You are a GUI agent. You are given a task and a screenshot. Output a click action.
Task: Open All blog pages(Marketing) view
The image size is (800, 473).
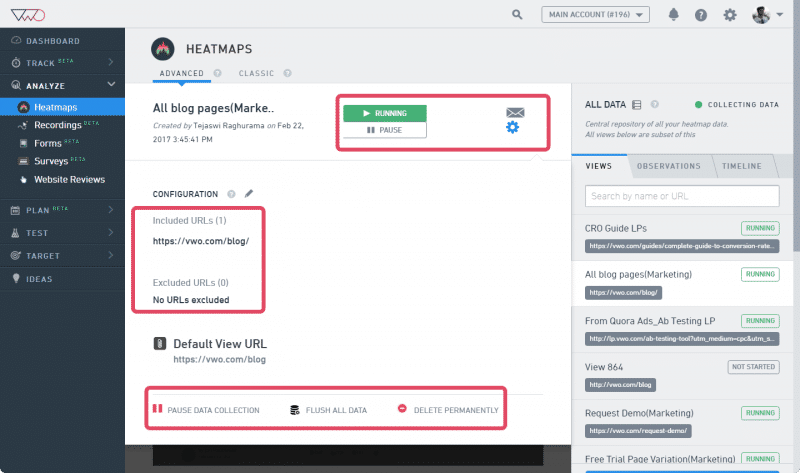pos(638,275)
